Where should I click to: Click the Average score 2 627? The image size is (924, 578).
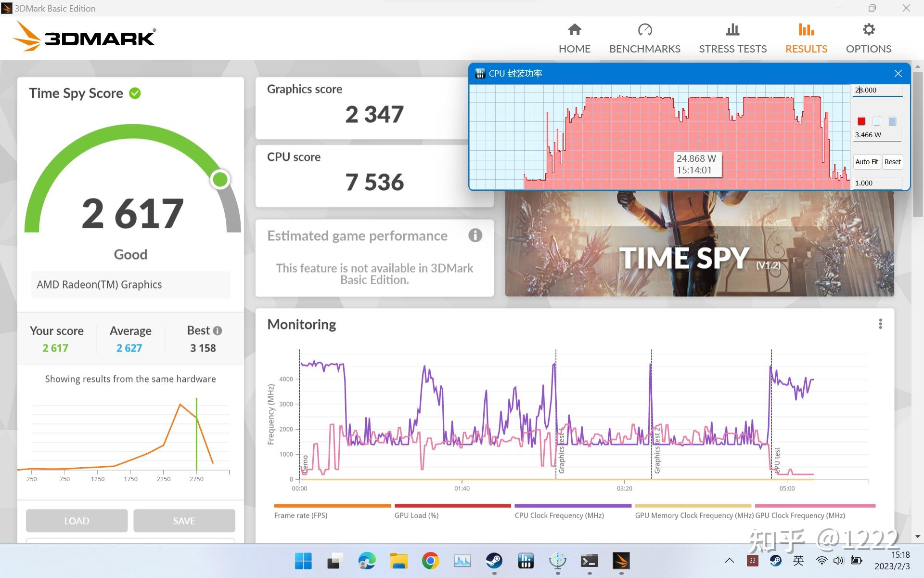point(129,348)
